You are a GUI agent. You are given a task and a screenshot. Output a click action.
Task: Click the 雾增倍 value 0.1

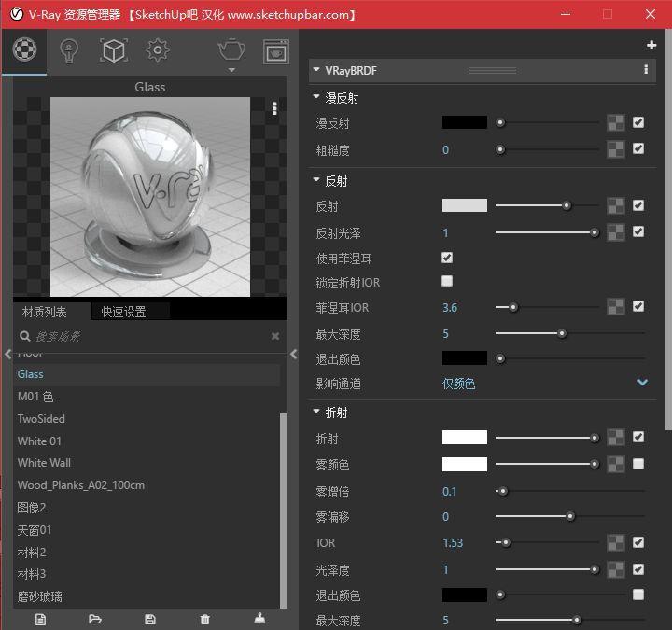449,491
